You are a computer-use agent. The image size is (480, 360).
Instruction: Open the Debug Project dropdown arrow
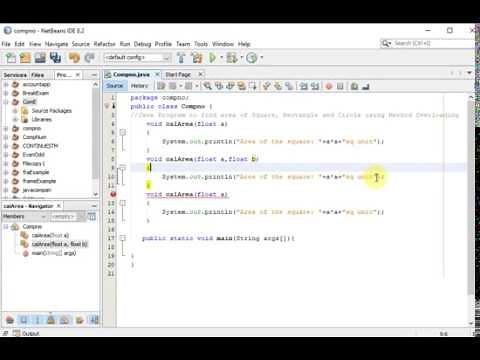[241, 58]
